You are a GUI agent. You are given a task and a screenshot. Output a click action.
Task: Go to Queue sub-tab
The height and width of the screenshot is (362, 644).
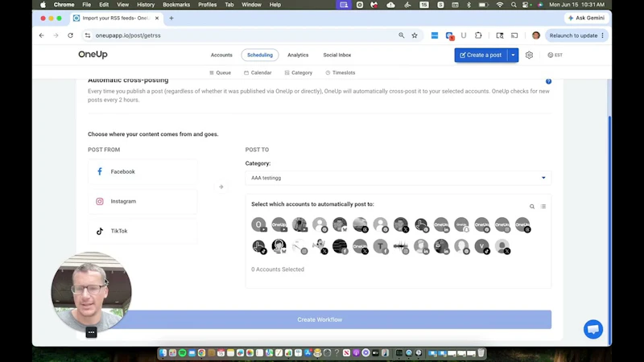click(220, 72)
